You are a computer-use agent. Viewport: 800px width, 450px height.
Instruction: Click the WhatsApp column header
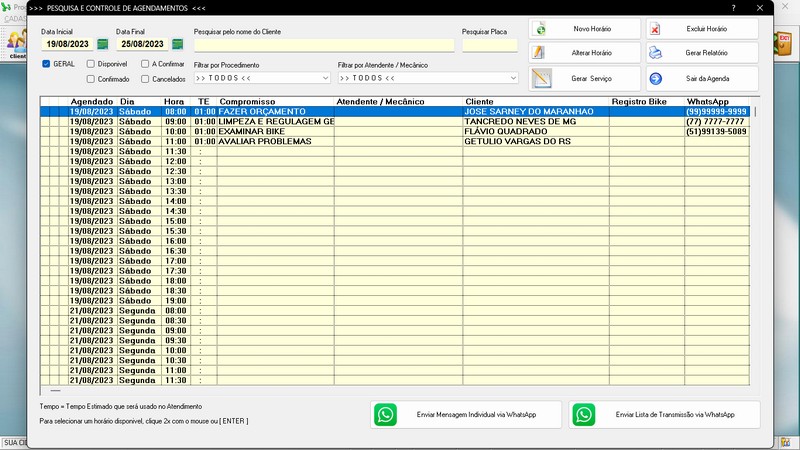tap(717, 102)
